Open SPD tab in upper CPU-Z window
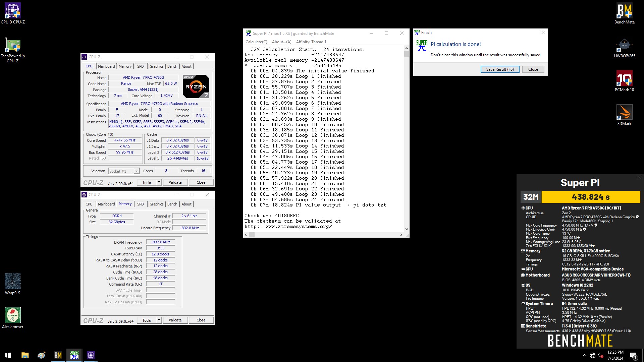644x362 pixels. 141,66
